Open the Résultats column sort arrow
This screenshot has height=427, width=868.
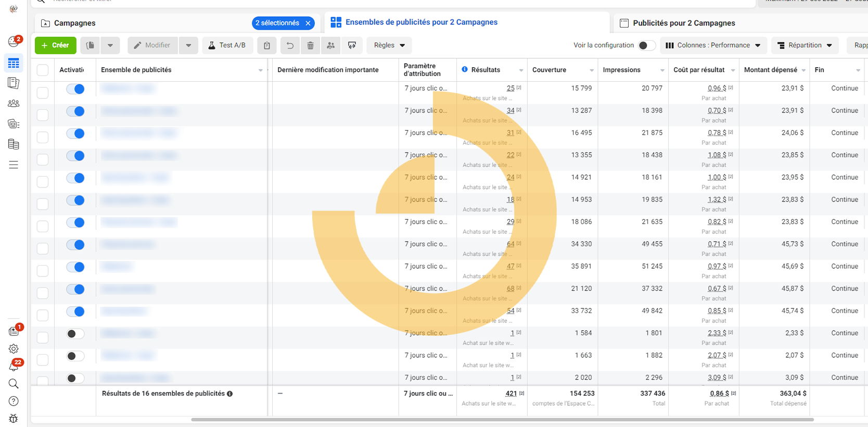(x=521, y=70)
